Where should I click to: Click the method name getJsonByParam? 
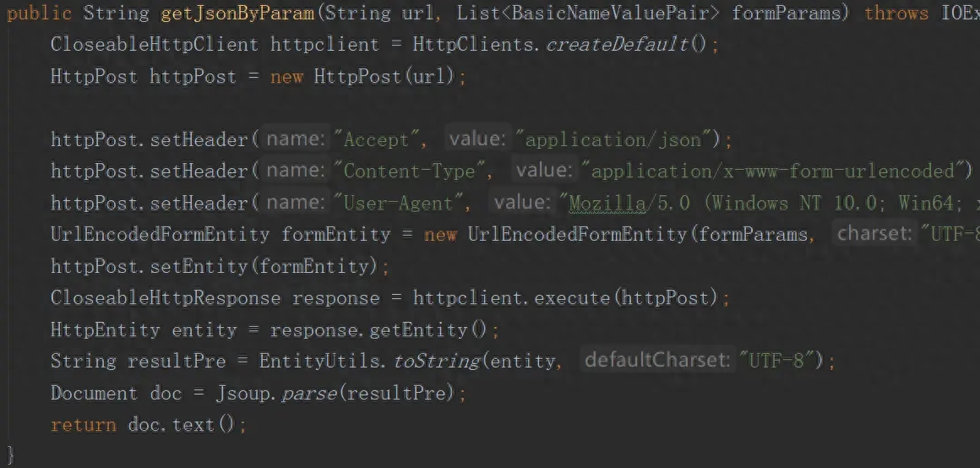(237, 14)
